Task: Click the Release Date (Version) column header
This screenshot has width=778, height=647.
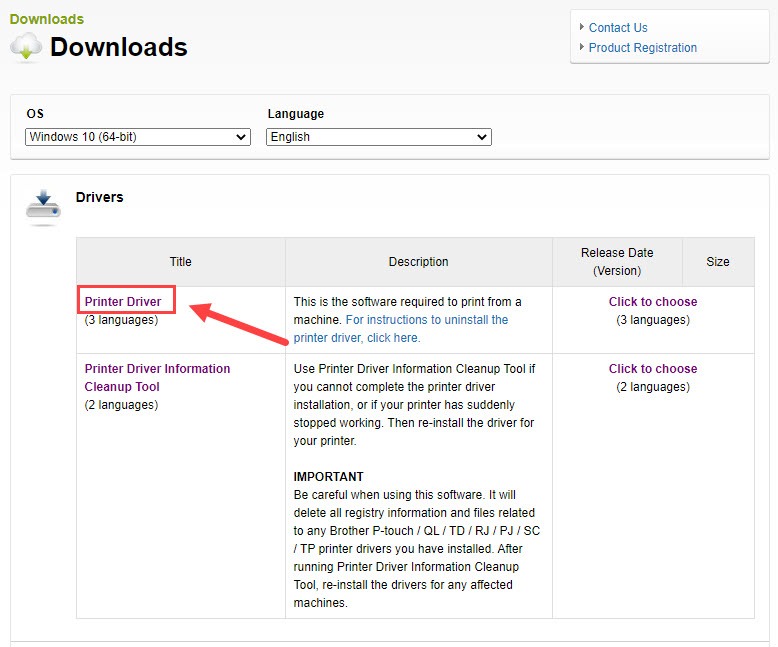Action: pos(617,262)
